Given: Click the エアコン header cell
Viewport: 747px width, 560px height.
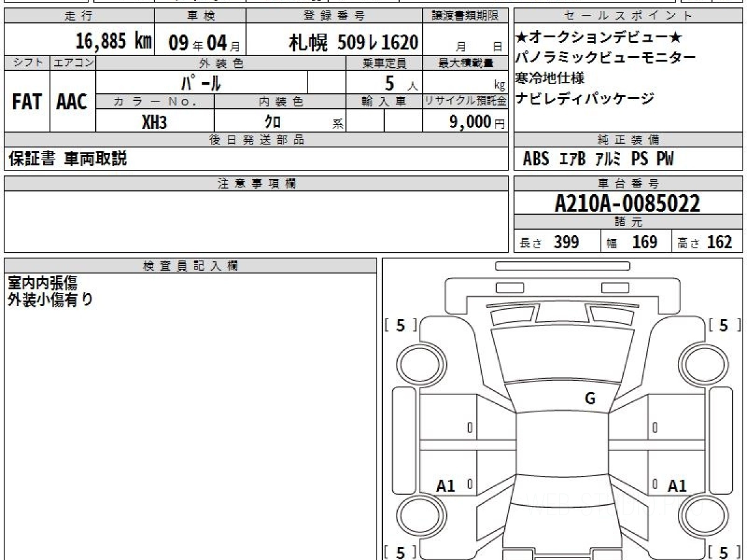Looking at the screenshot, I should point(73,63).
